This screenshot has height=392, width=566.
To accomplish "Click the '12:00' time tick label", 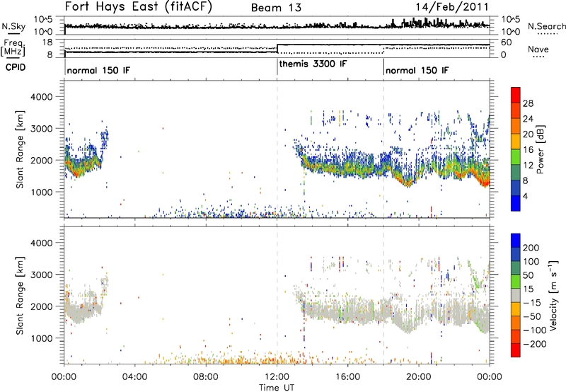I will point(277,377).
